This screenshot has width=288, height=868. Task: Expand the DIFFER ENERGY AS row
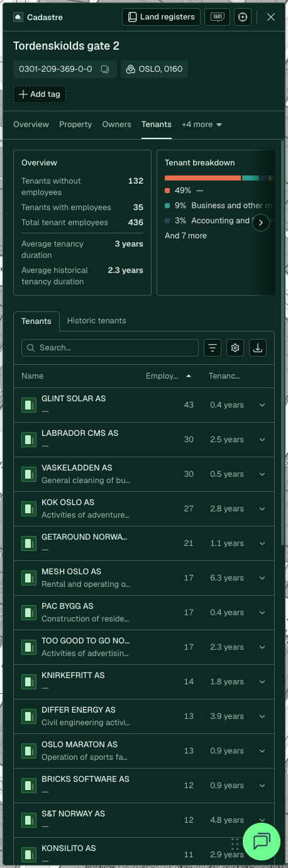pos(262,716)
